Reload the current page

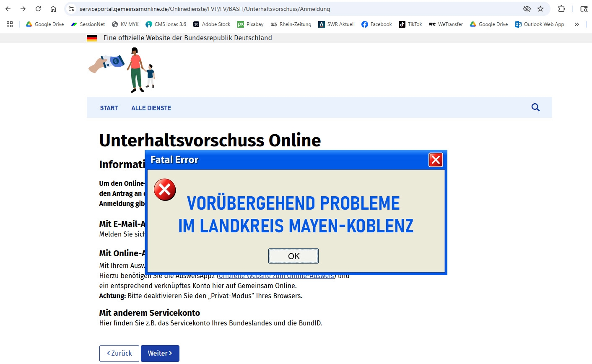pos(38,9)
